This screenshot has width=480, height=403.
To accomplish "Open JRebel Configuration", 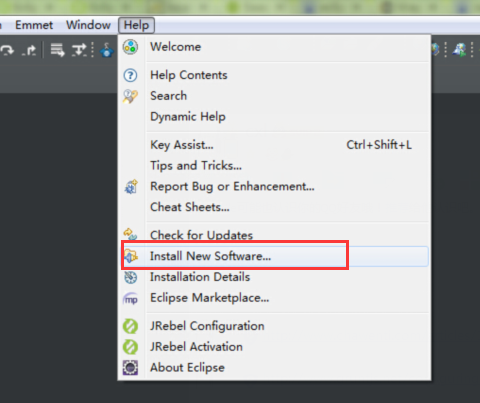I will (x=274, y=326).
